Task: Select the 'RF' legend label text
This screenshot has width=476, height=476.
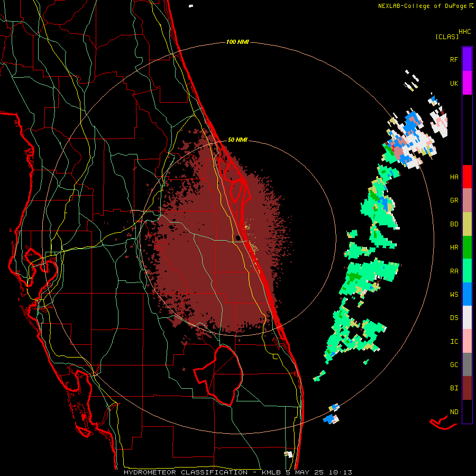Action: [x=454, y=59]
